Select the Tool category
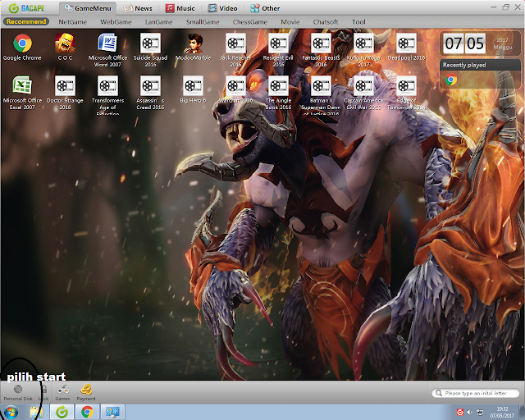 358,22
